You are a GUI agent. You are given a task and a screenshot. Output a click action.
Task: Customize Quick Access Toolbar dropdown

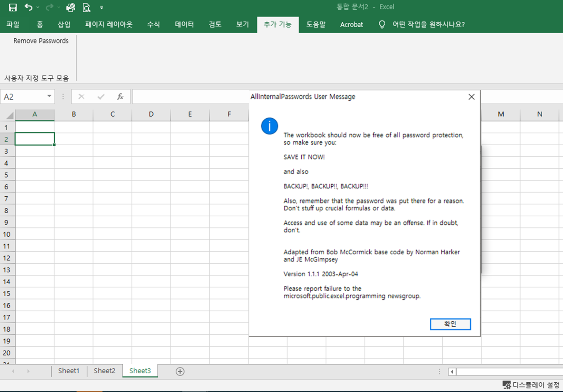coord(101,7)
